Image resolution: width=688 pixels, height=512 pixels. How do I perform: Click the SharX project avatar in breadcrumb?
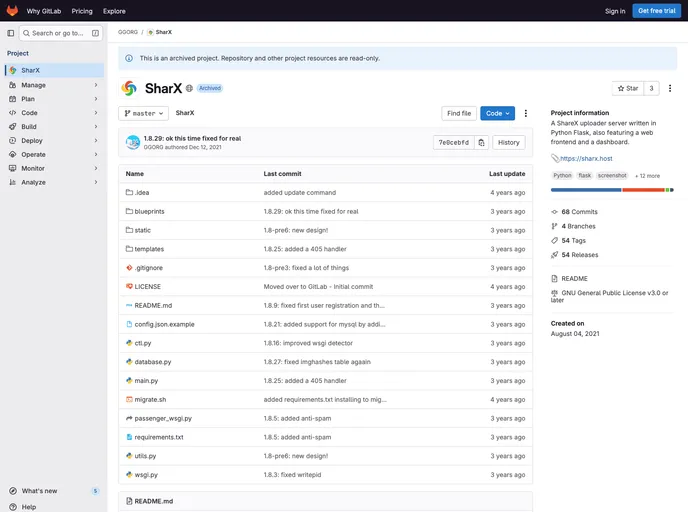(x=150, y=32)
